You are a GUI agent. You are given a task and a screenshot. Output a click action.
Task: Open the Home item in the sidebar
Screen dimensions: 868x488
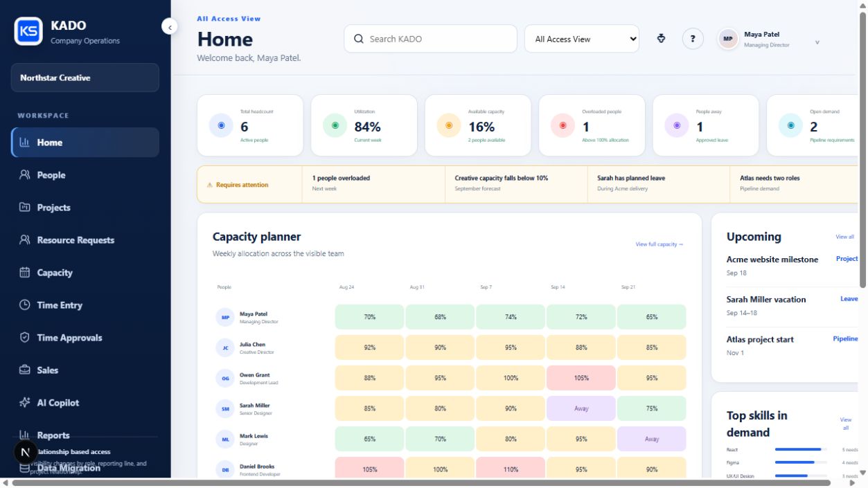pyautogui.click(x=85, y=142)
